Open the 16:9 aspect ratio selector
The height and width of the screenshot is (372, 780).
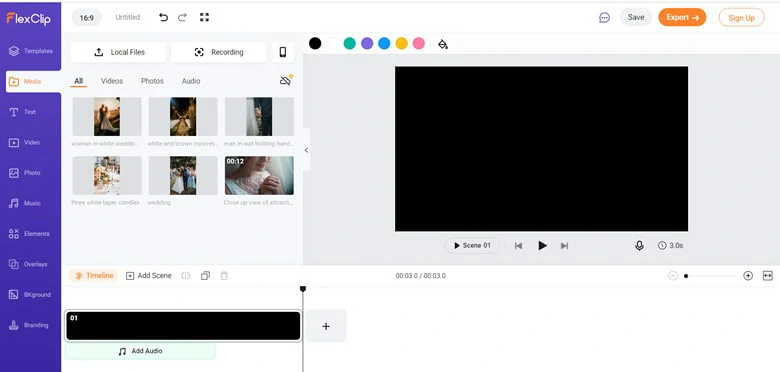click(x=87, y=17)
